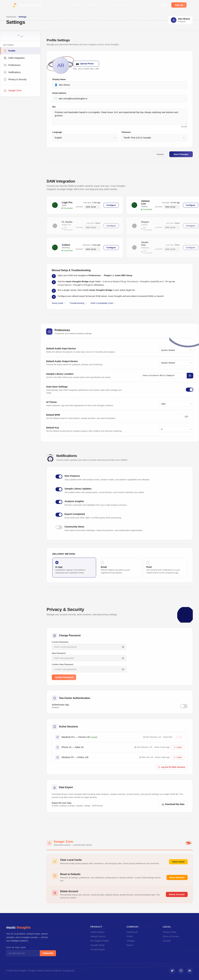Open Preferences in settings sidebar
Screen dimensions: 199x980
(x=20, y=65)
